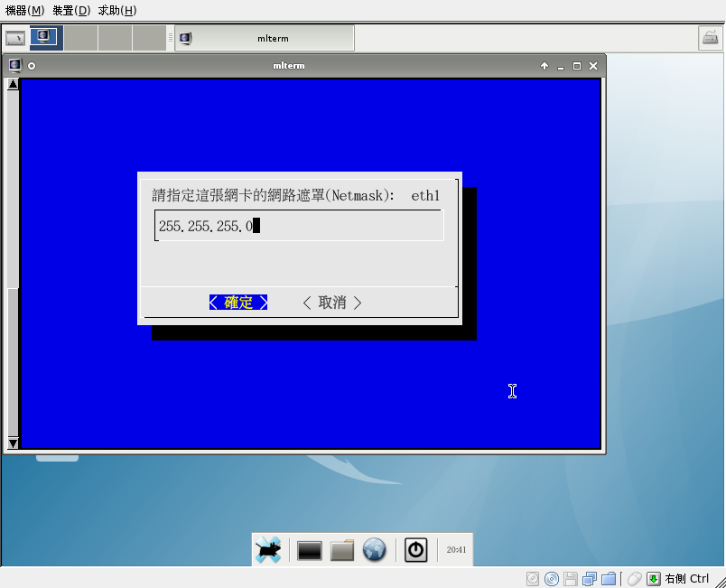
Task: Click the hard disk activity status icon
Action: click(x=533, y=579)
